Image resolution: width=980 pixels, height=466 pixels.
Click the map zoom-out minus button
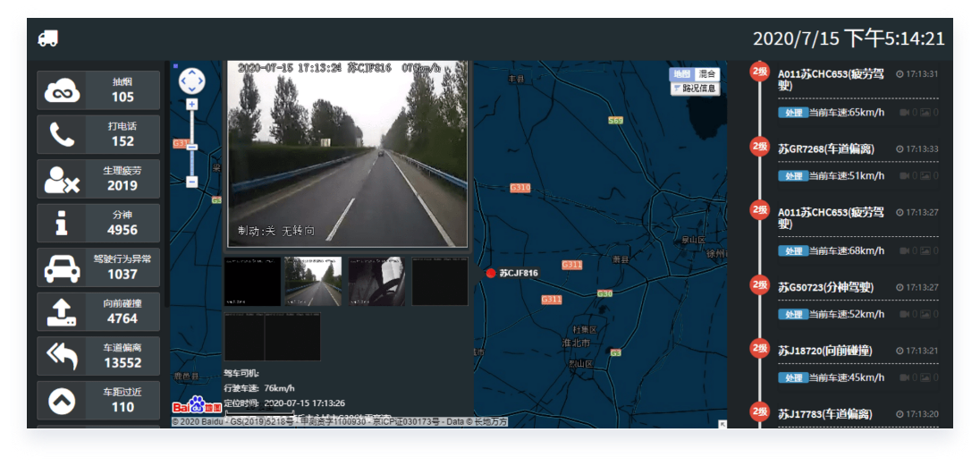tap(191, 182)
